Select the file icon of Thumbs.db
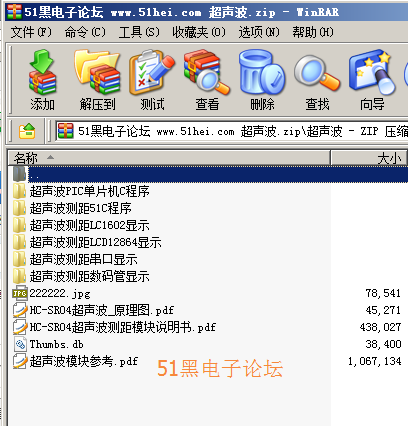The height and width of the screenshot is (426, 408). click(x=20, y=344)
